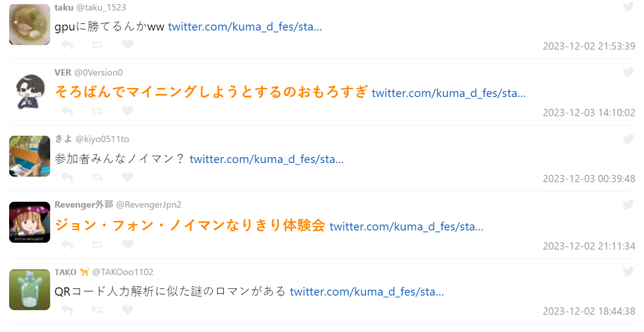Screen dimensions: 644x332
Task: Like きよ's tweet about ノイマン
Action: 127,178
